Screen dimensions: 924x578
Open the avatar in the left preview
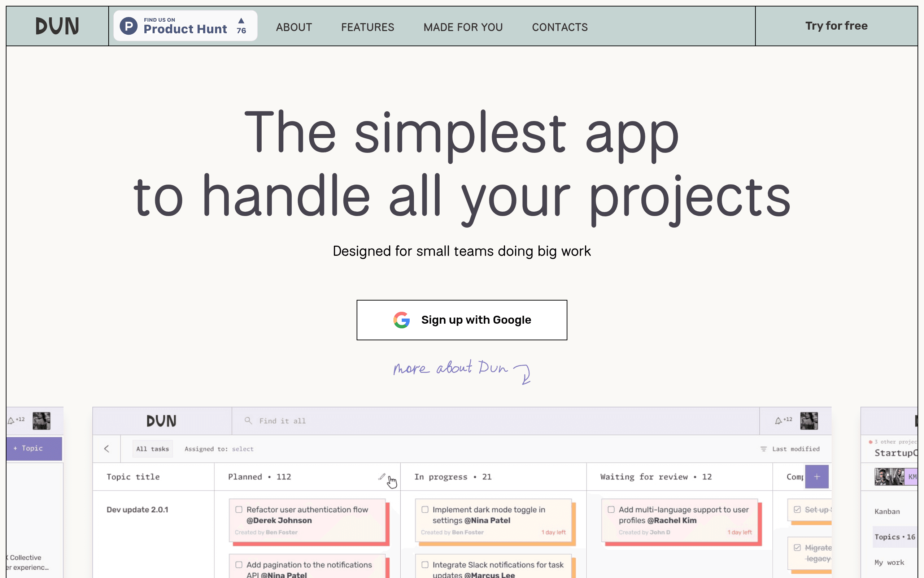tap(41, 421)
